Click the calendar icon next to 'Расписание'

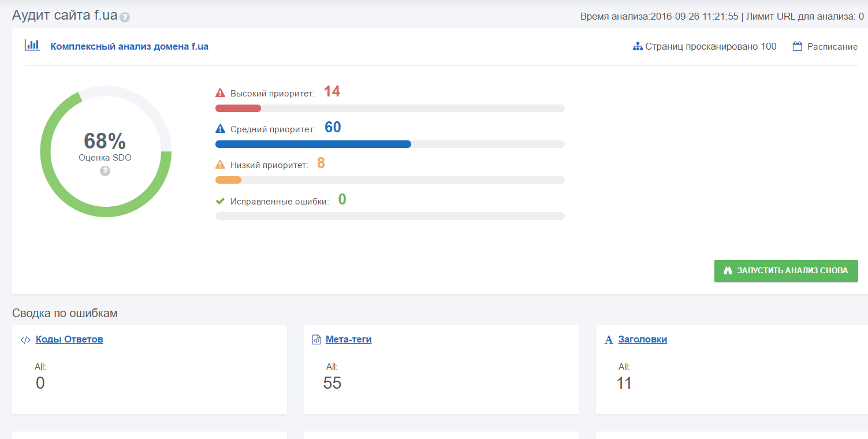[x=798, y=46]
